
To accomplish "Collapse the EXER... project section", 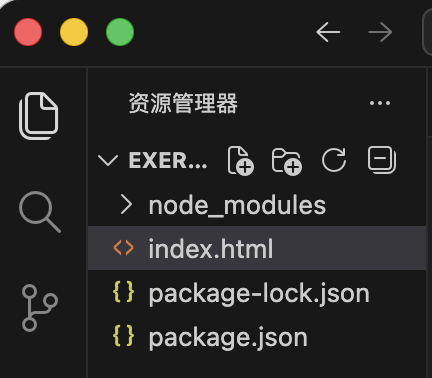I will point(108,160).
